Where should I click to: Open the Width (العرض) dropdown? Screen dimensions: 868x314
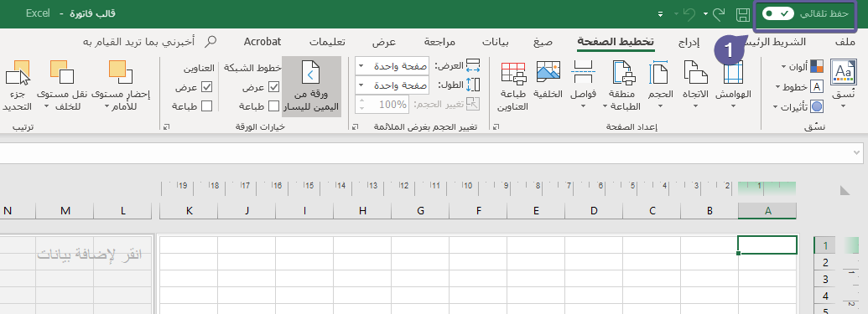[x=392, y=66]
